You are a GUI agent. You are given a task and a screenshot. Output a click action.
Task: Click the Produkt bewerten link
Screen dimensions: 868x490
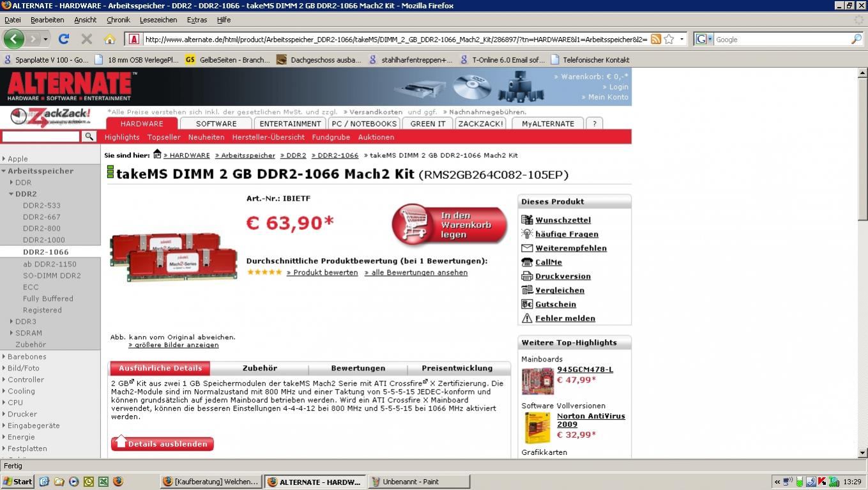[322, 272]
